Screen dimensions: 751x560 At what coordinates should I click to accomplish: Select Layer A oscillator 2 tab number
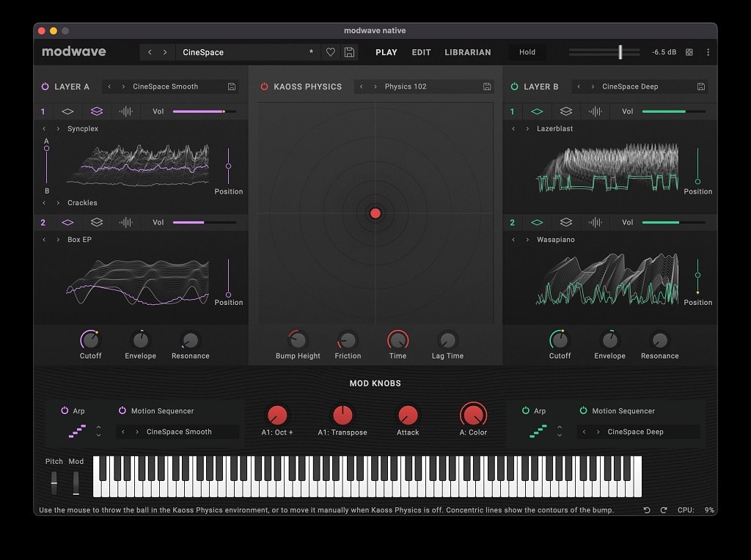coord(43,223)
